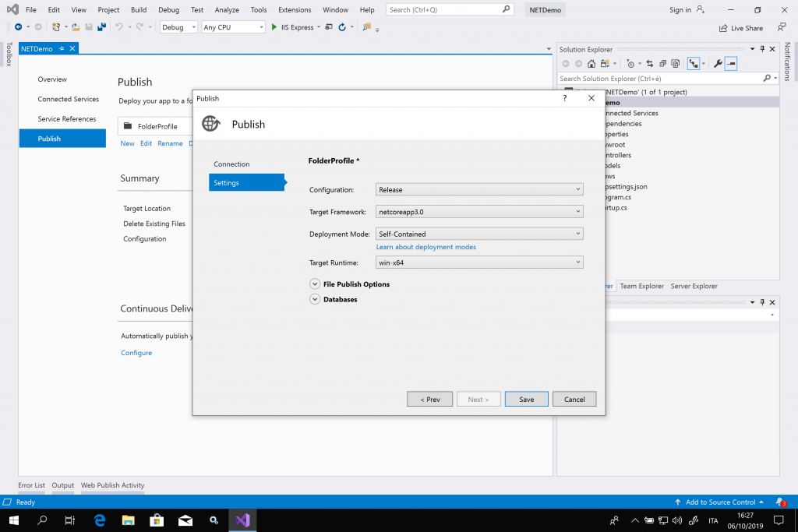Click the Edit profile link
The image size is (798, 532).
coord(146,143)
